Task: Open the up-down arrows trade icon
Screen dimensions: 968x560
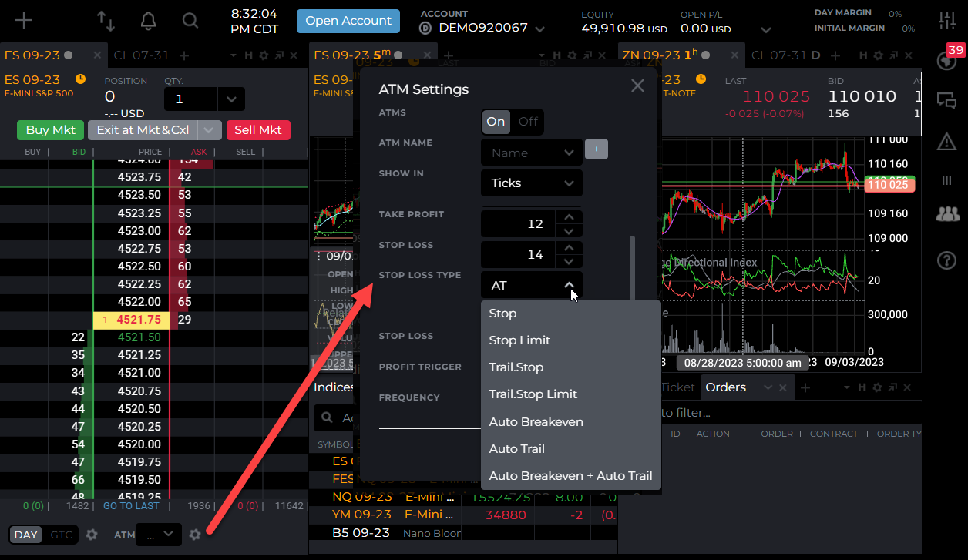Action: [x=106, y=21]
